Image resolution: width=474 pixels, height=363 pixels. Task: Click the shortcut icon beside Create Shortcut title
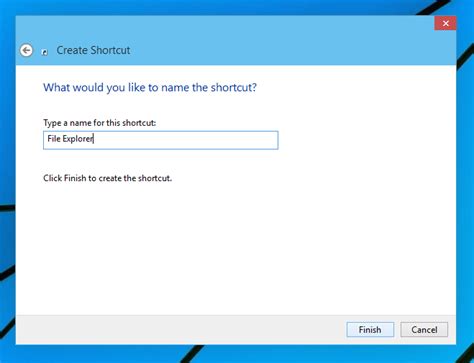click(45, 52)
